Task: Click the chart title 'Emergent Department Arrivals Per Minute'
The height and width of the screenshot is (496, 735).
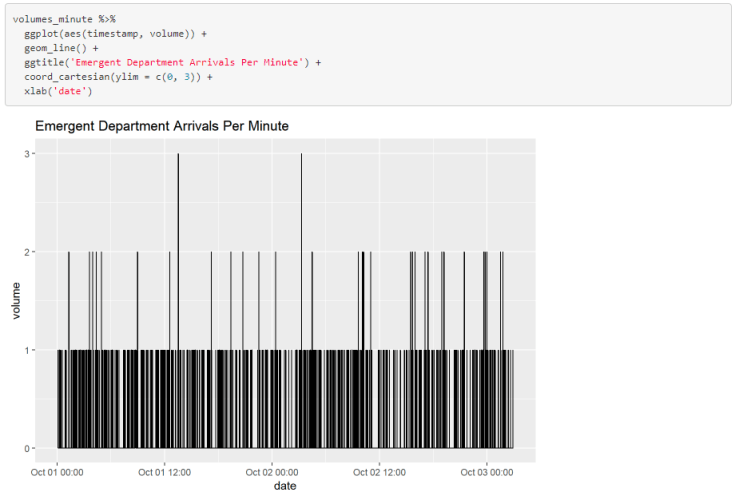Action: click(x=162, y=126)
